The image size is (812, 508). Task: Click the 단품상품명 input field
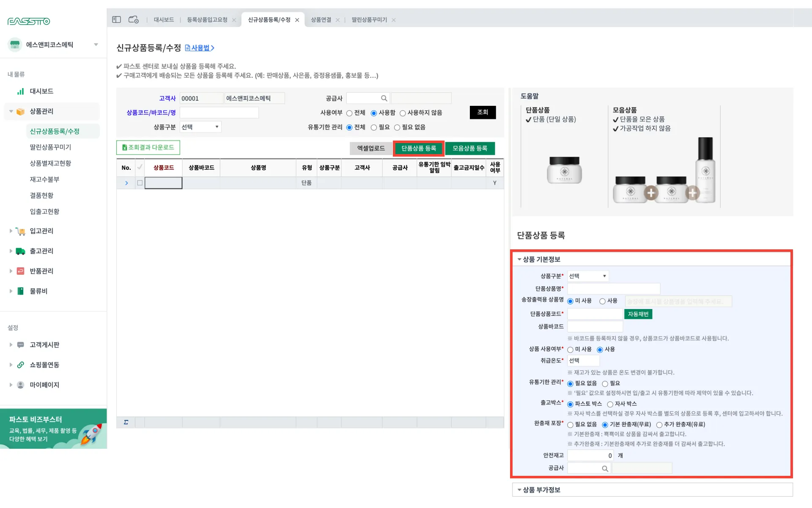pos(613,289)
